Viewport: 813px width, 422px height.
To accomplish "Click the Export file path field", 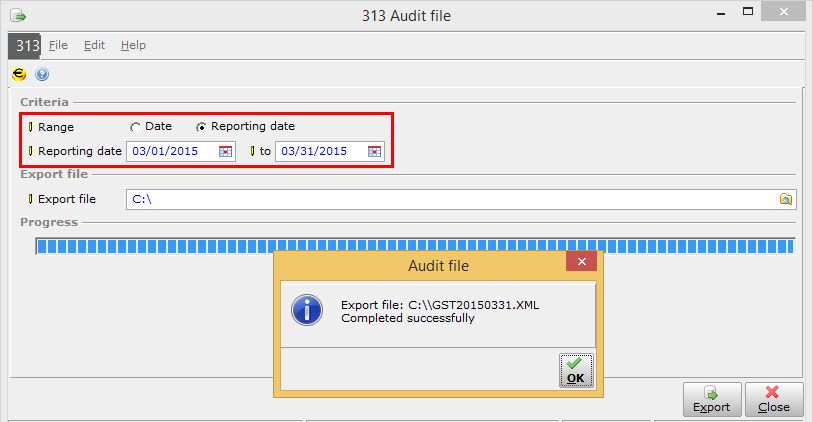I will click(450, 199).
